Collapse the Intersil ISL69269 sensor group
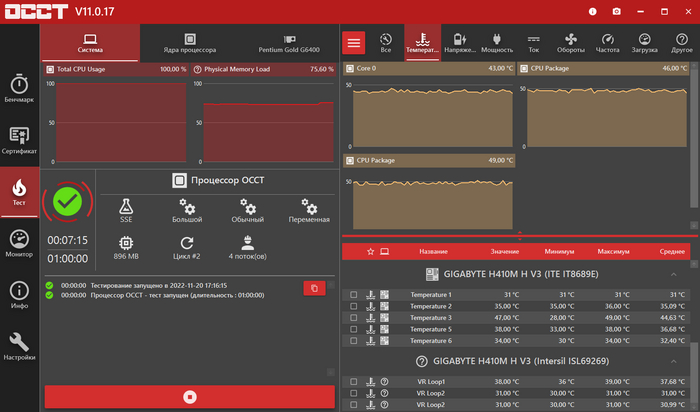Viewport: 700px width, 412px height. click(x=672, y=360)
